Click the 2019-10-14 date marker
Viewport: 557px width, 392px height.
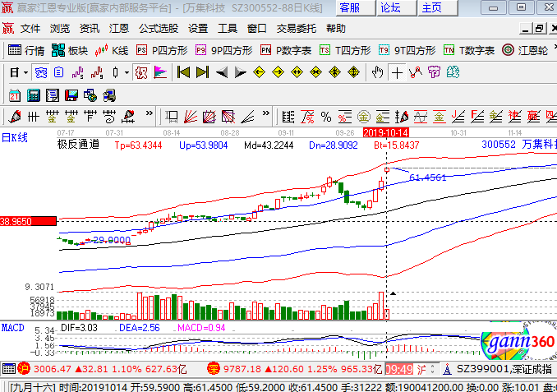tap(386, 133)
